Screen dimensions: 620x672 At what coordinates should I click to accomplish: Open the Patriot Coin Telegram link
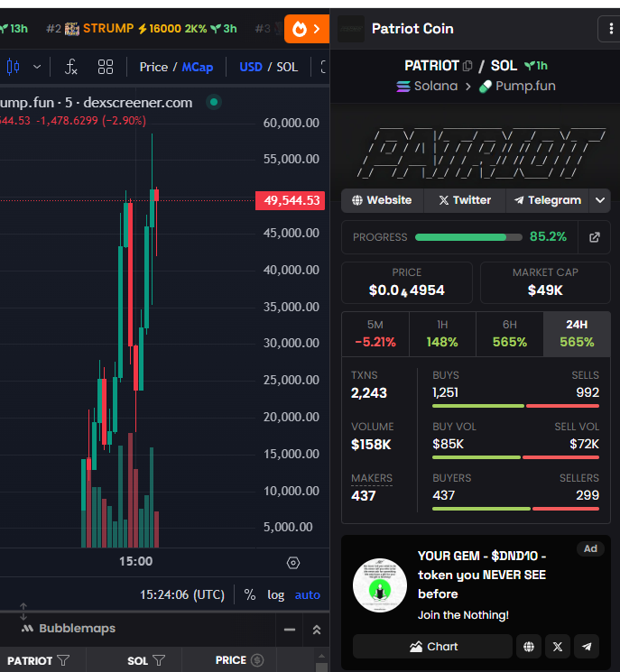tap(548, 200)
